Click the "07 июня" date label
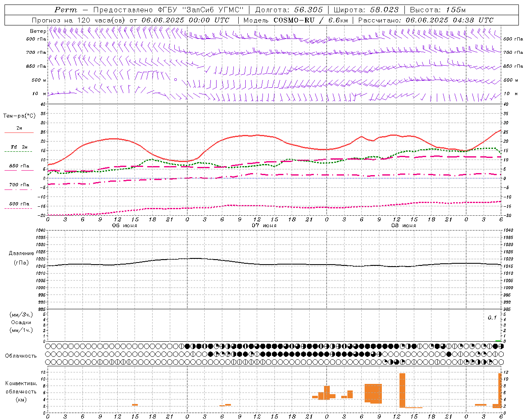 (x=264, y=226)
